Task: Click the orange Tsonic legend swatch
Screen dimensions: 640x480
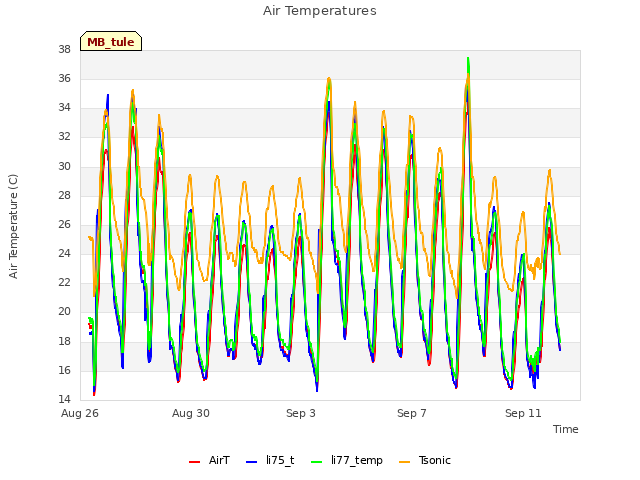Action: tap(404, 461)
